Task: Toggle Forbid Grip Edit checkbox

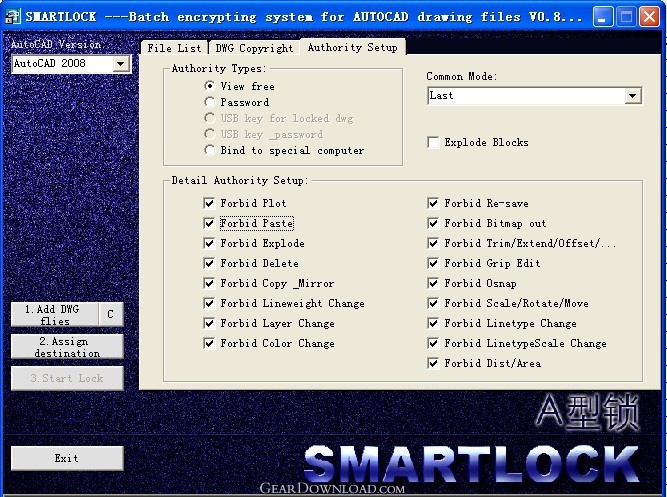Action: (x=433, y=263)
